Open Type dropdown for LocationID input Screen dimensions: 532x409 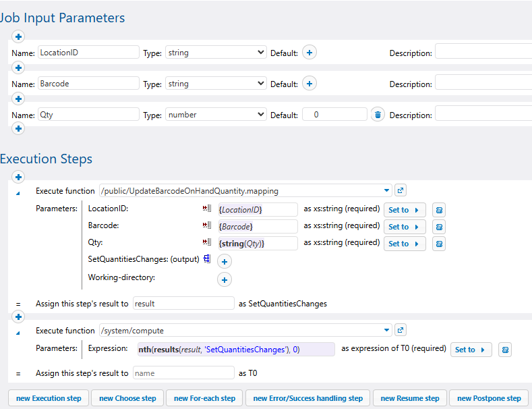216,53
